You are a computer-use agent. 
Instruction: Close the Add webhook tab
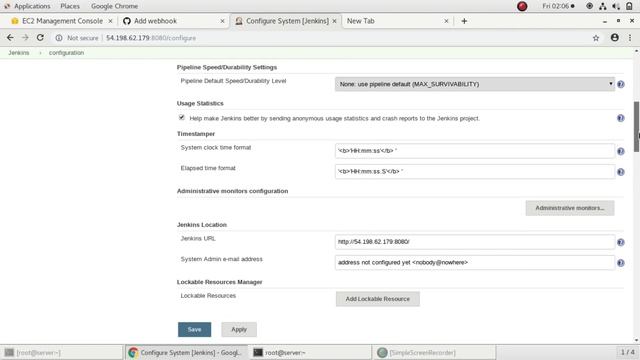(222, 21)
